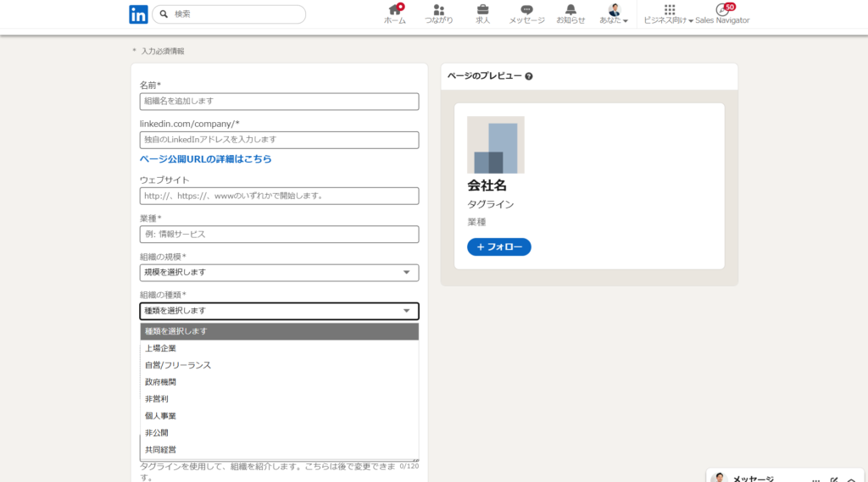Click the タグライン text in preview
Image resolution: width=868 pixels, height=482 pixels.
(x=491, y=204)
